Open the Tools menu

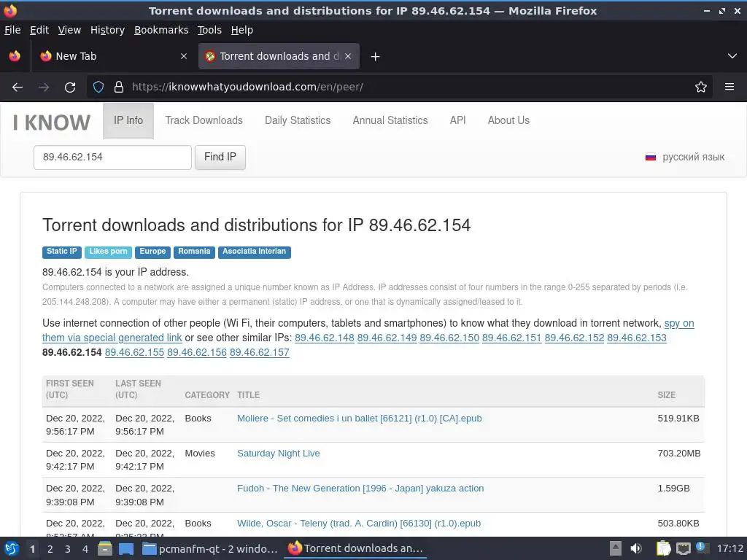point(209,30)
